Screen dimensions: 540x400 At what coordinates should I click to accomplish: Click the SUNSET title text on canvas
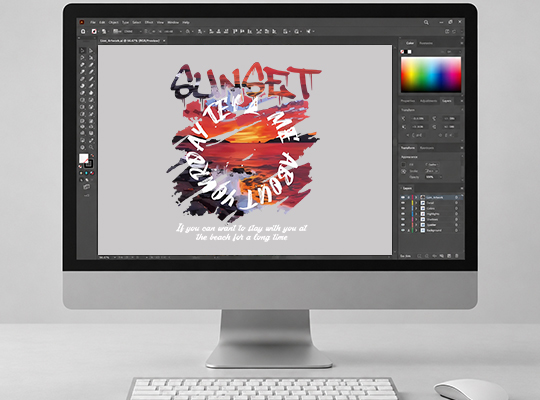245,81
